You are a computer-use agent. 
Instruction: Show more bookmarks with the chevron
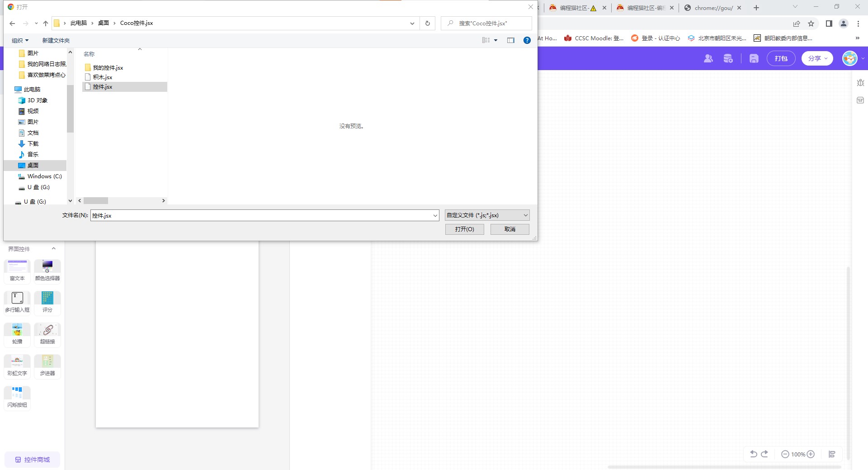tap(858, 38)
